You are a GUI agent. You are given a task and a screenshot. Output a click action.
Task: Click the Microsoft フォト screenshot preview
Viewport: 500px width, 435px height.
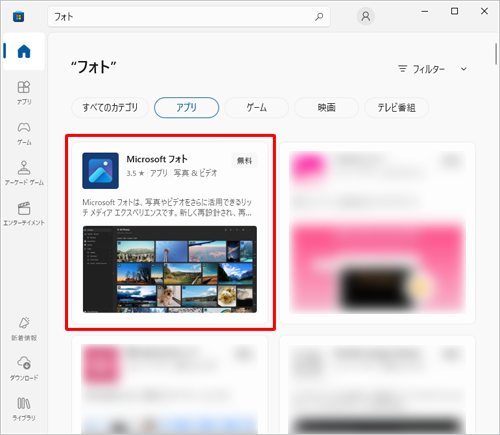(x=170, y=269)
